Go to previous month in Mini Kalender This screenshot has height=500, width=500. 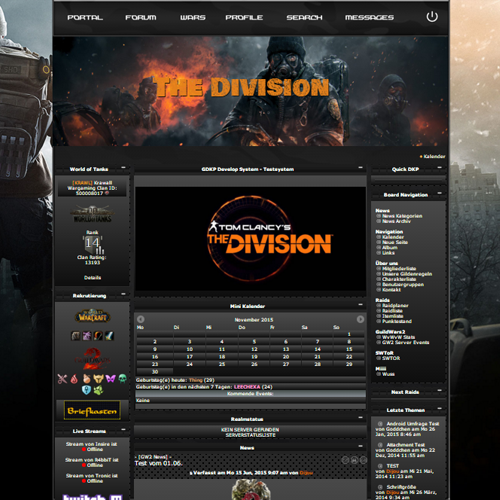141,319
